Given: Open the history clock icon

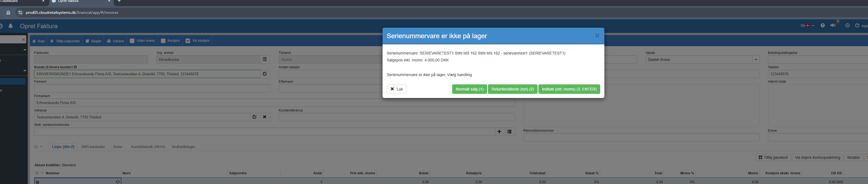Looking at the screenshot, I should [847, 25].
